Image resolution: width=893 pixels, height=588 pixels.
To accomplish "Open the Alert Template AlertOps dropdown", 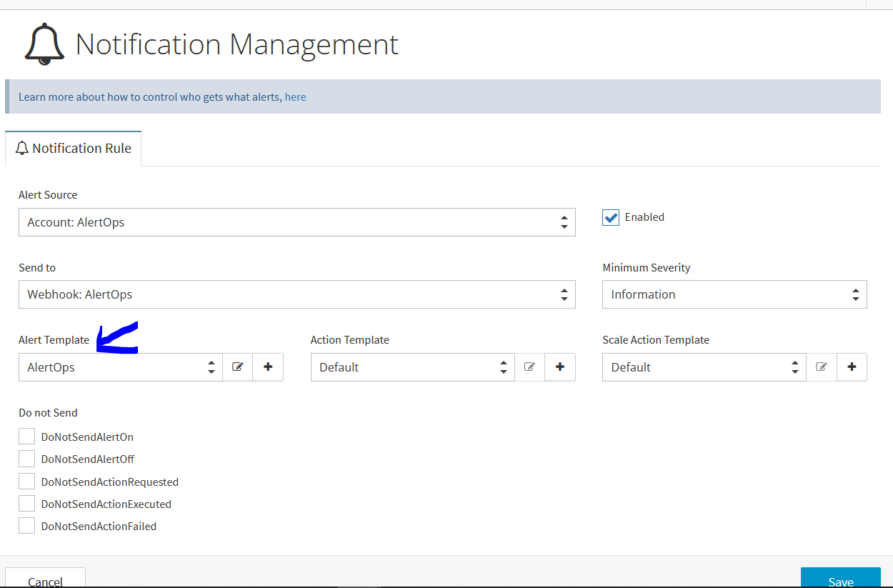I will coord(120,367).
